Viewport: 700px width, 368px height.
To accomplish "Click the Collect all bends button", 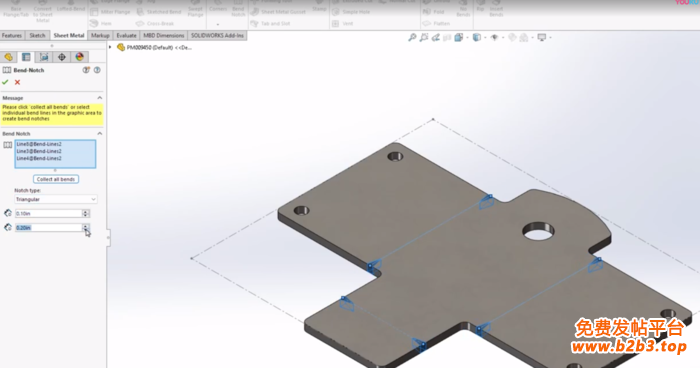I will [56, 179].
